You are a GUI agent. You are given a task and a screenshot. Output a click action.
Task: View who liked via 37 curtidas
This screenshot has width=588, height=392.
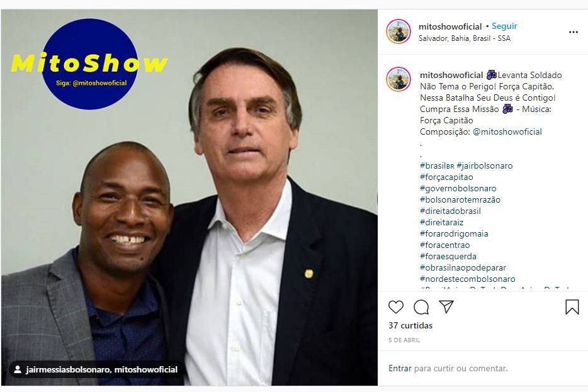410,326
